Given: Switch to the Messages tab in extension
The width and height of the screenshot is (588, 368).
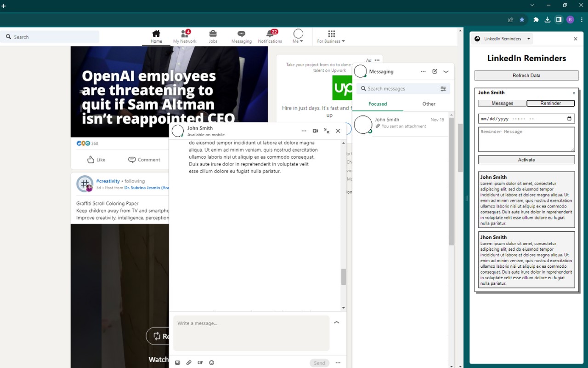Looking at the screenshot, I should pyautogui.click(x=502, y=103).
